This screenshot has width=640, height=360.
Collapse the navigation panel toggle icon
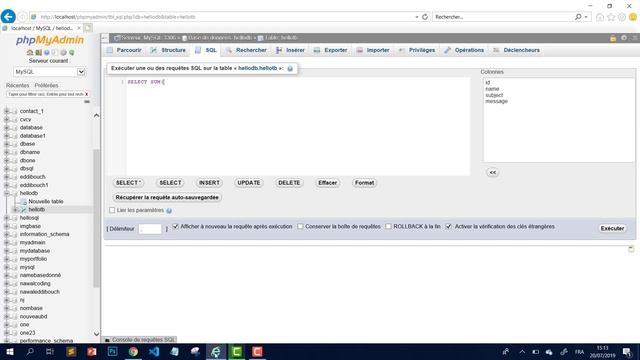[x=104, y=38]
